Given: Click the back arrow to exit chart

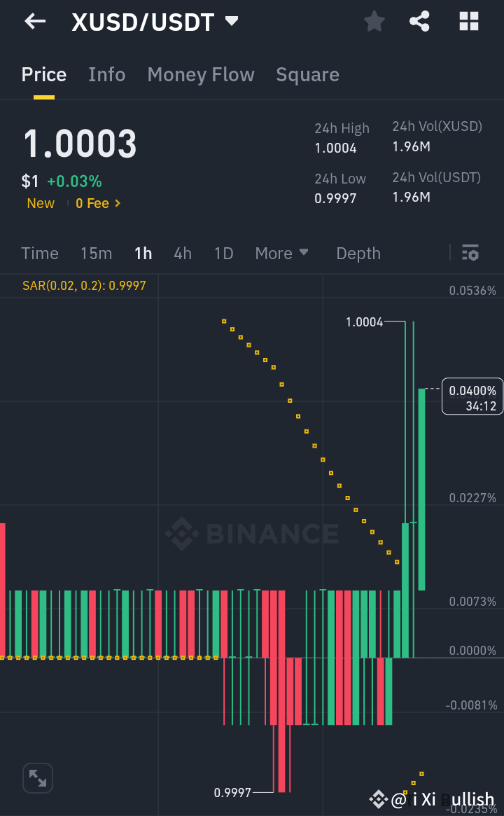Looking at the screenshot, I should 34,22.
